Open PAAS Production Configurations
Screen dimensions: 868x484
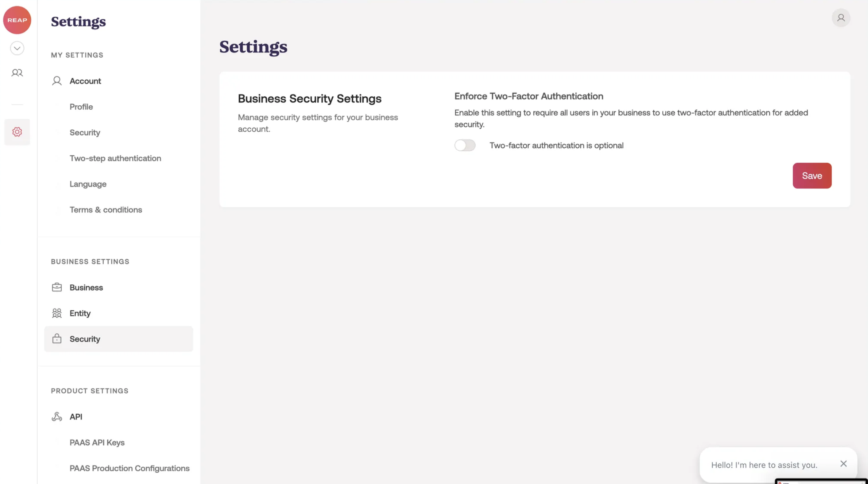point(130,468)
